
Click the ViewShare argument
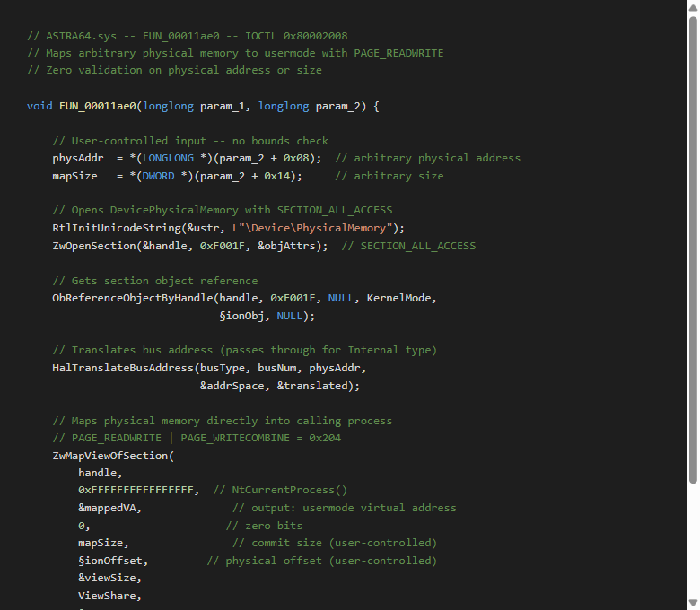tap(107, 596)
